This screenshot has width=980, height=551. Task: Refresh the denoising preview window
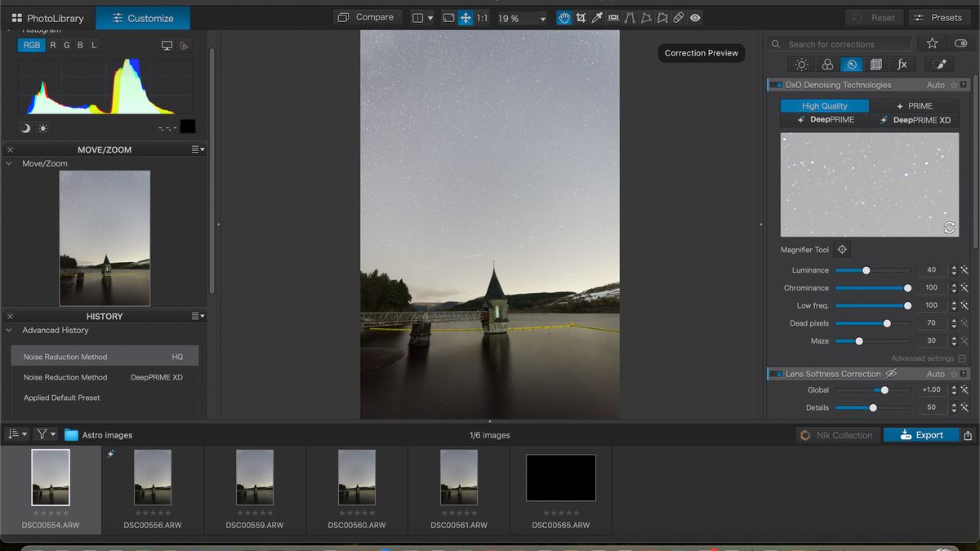point(949,228)
